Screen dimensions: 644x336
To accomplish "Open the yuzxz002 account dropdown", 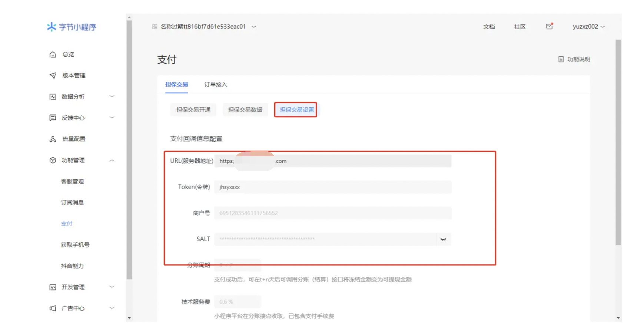I will click(588, 27).
